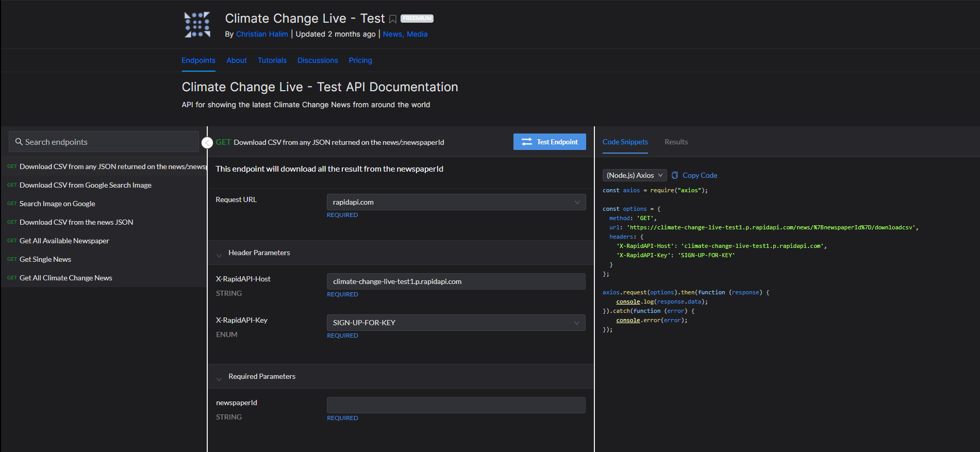Image resolution: width=980 pixels, height=452 pixels.
Task: Click the REQUIRED label under Request URL
Action: (x=342, y=215)
